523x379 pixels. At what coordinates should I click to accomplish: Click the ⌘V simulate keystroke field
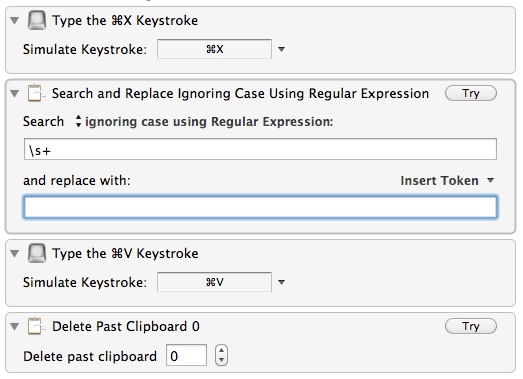point(214,282)
